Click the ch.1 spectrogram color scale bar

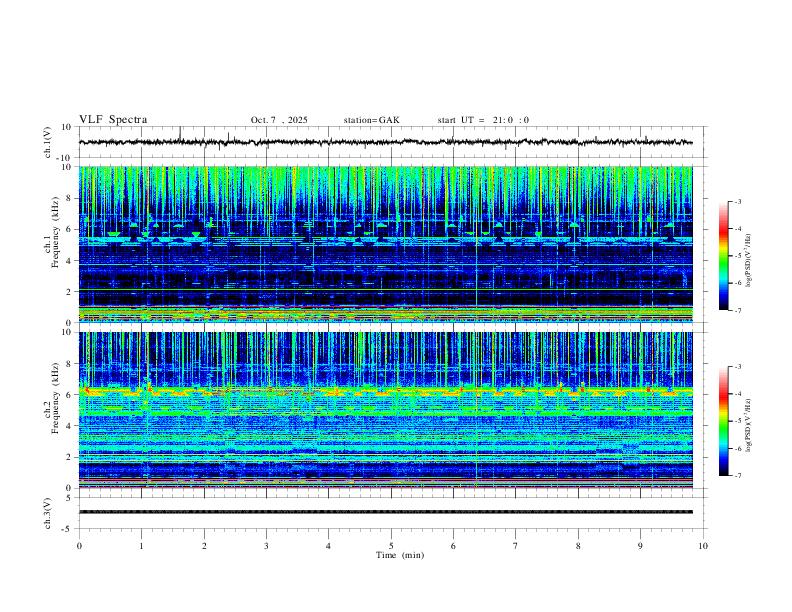coord(723,256)
